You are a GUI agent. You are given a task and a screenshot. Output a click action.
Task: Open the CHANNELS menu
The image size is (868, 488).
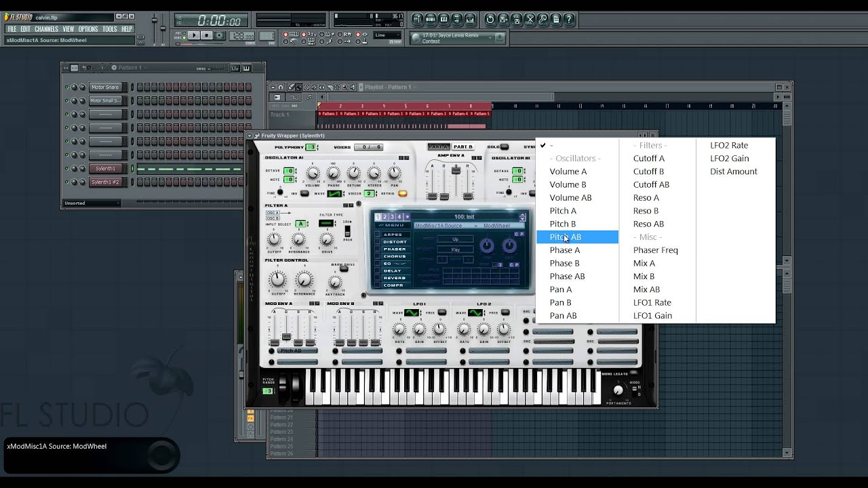(x=46, y=29)
